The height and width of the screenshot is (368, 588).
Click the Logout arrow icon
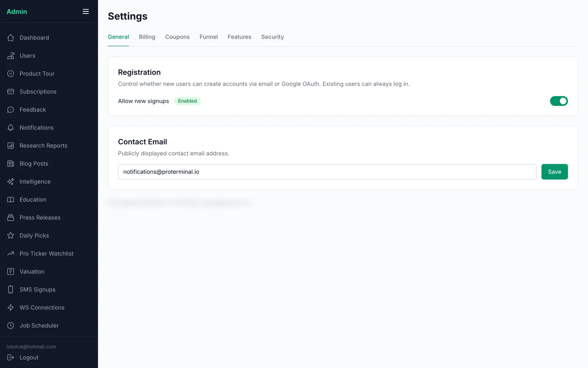[x=11, y=357]
